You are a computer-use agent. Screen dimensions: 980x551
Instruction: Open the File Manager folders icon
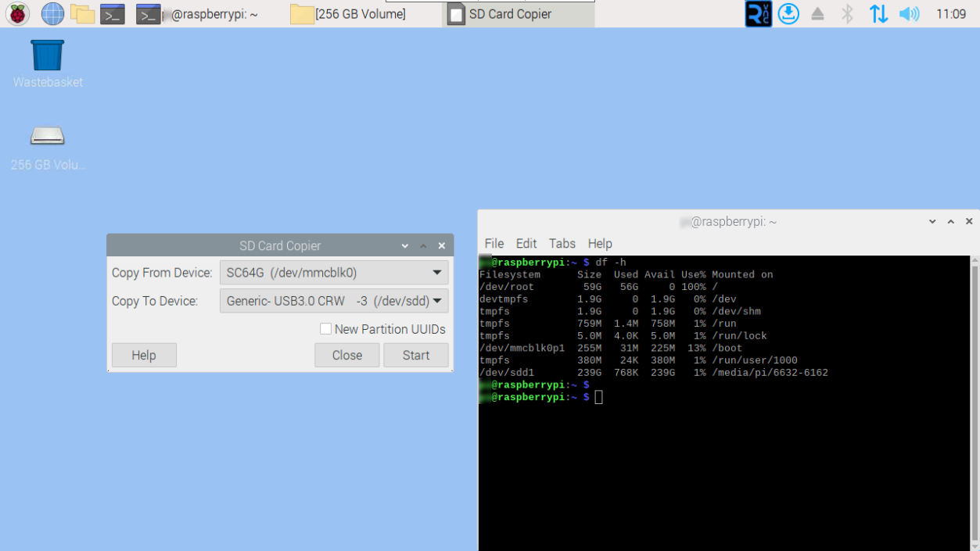coord(82,13)
